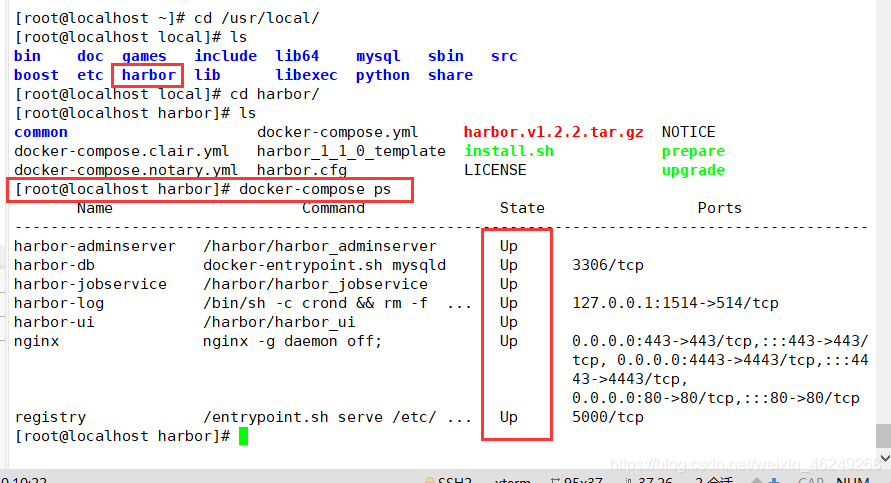The height and width of the screenshot is (483, 891).
Task: Click the '3306/tcp' port value
Action: (x=607, y=265)
